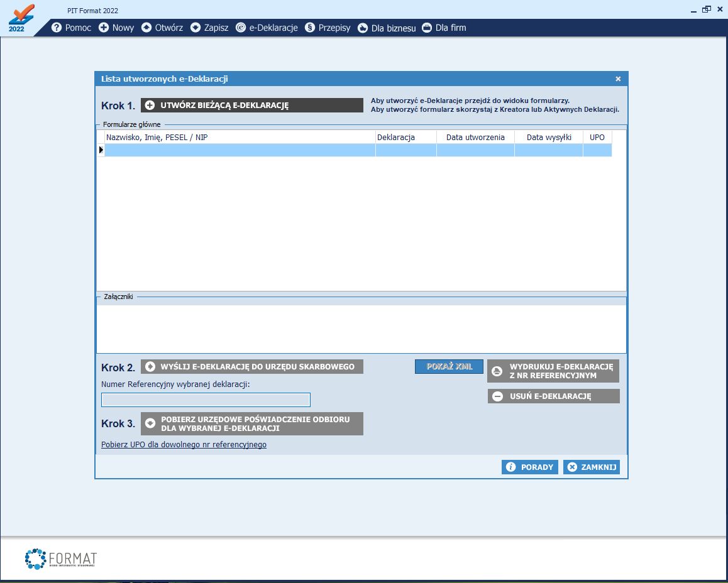Restore down the PIT Format 2022 window
Viewport: 728px width, 583px height.
coord(707,9)
